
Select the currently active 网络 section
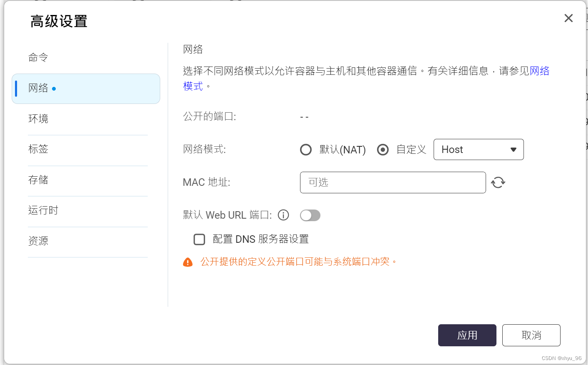pos(40,89)
